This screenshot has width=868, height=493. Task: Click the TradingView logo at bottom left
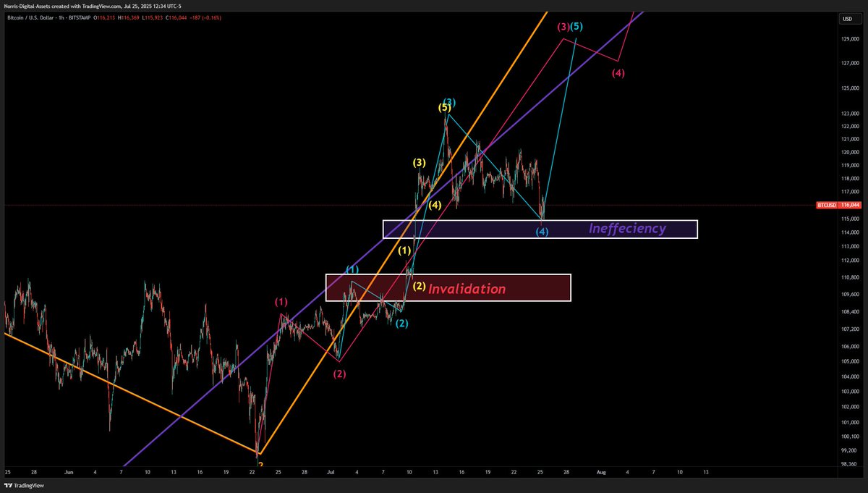(x=24, y=486)
